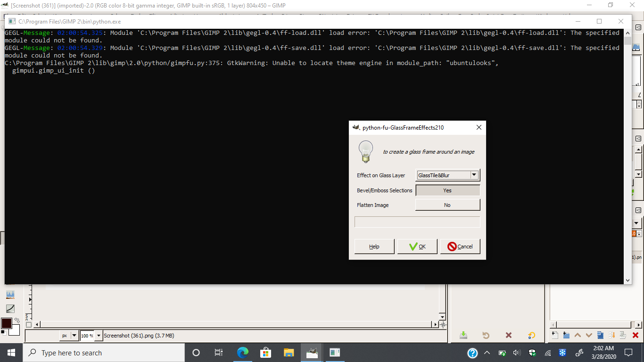
Task: Create a new layer group icon
Action: (566, 335)
